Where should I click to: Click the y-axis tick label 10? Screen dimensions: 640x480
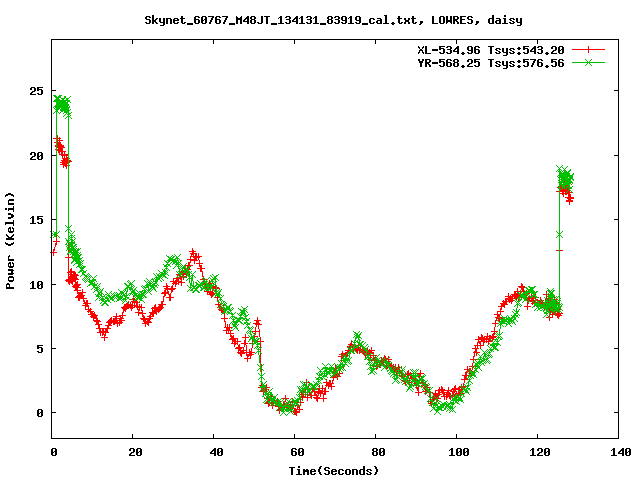pyautogui.click(x=36, y=284)
